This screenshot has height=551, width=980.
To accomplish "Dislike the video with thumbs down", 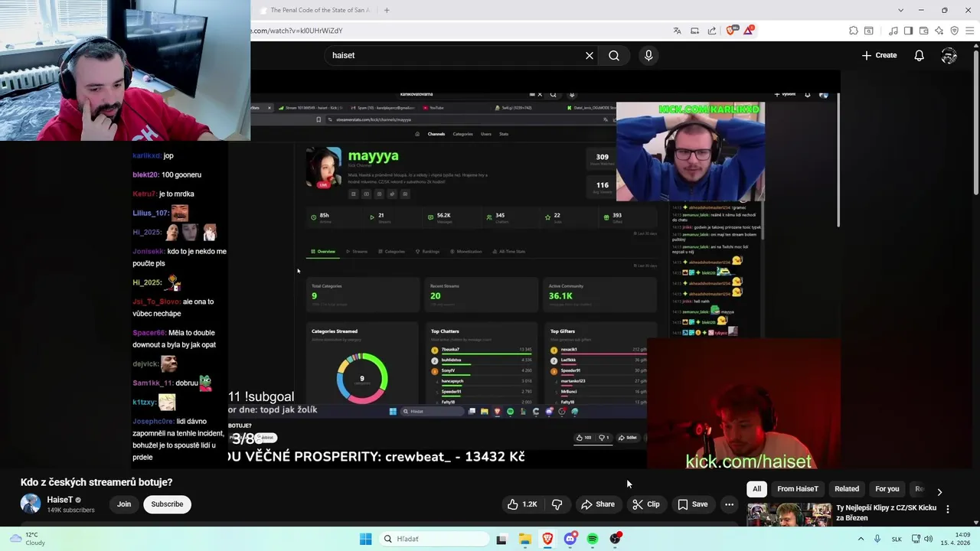I will 557,504.
